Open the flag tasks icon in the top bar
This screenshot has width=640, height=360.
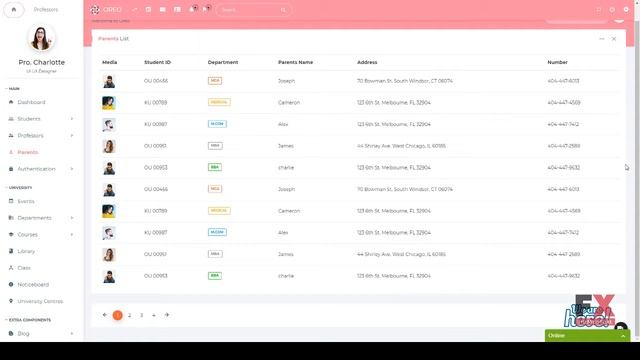(205, 9)
